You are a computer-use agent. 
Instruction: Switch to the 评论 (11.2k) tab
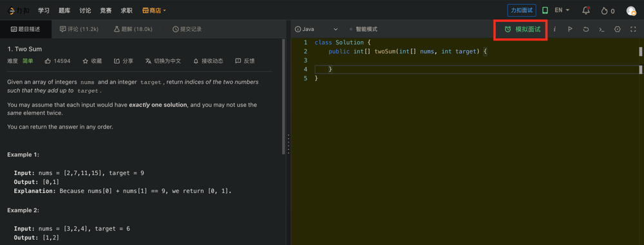79,29
